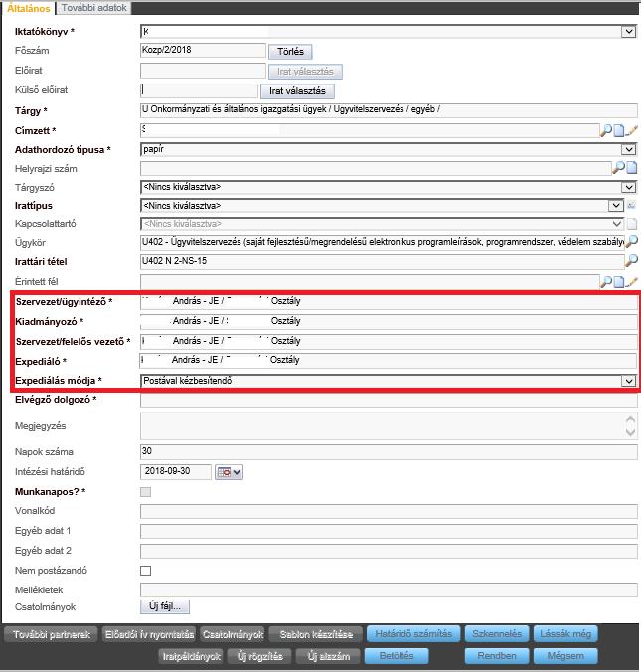Open the Tárgyszó dropdown list

628,187
